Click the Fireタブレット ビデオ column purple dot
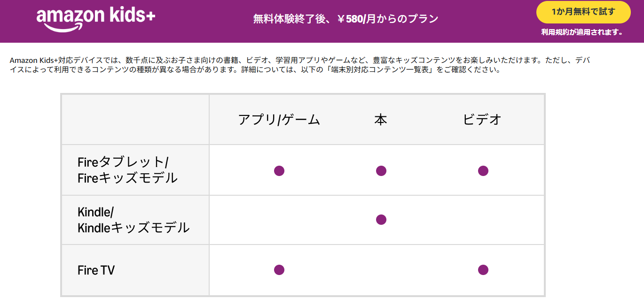 pos(483,171)
